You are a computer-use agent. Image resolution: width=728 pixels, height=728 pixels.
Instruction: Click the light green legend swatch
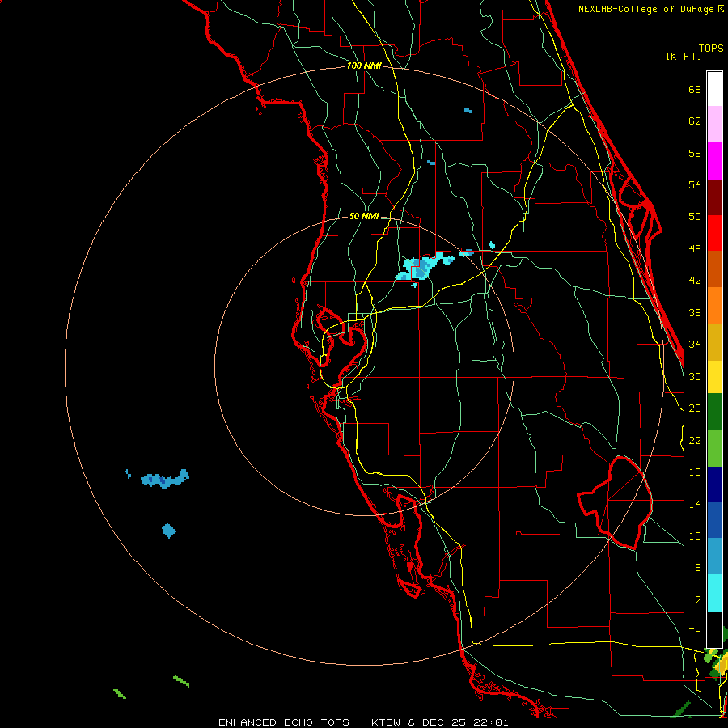point(714,448)
